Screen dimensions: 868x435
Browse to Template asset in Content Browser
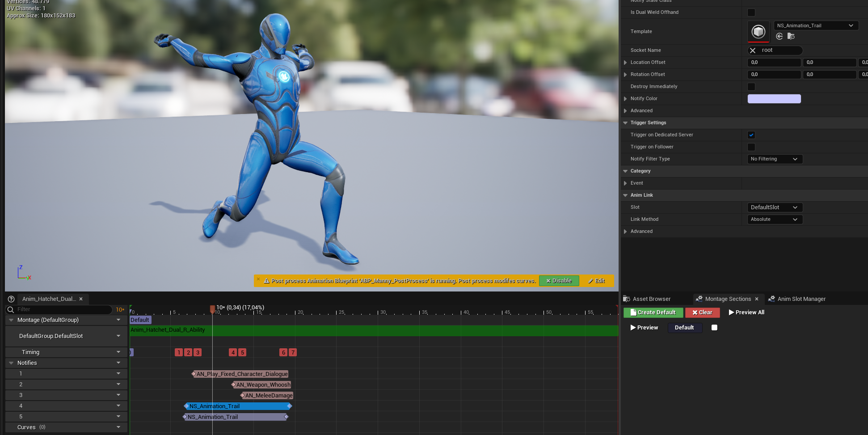pyautogui.click(x=791, y=36)
